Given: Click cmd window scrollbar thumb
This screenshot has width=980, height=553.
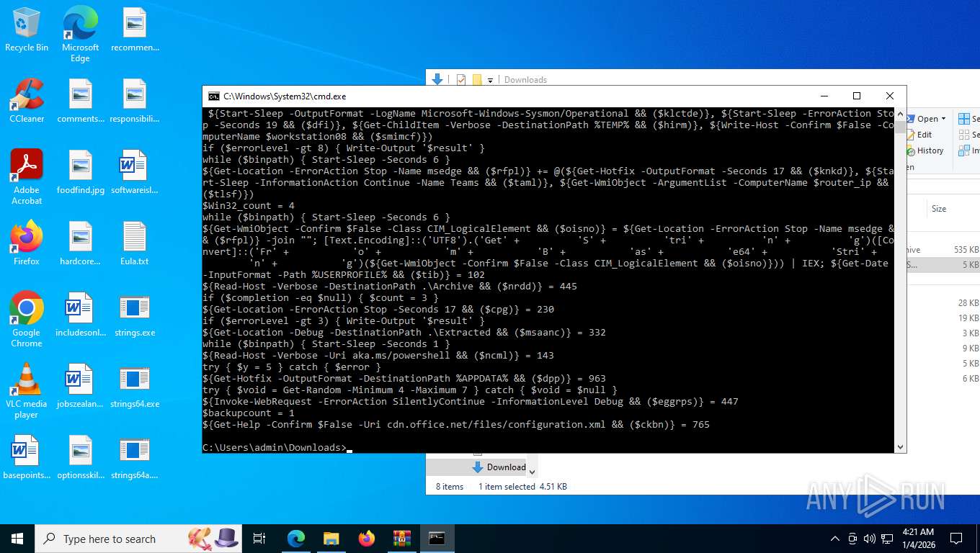Looking at the screenshot, I should (900, 127).
